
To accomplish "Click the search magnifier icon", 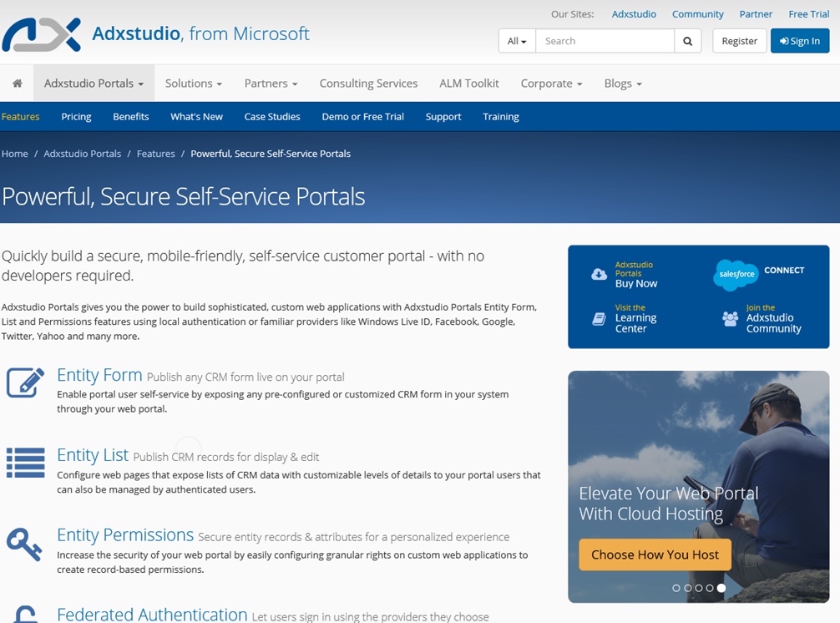I will pyautogui.click(x=687, y=40).
